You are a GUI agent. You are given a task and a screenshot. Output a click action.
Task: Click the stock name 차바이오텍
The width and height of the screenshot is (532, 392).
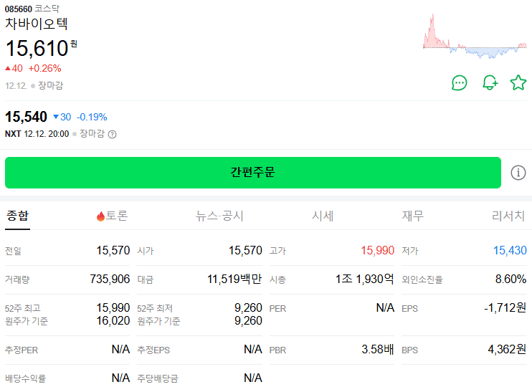click(x=37, y=24)
